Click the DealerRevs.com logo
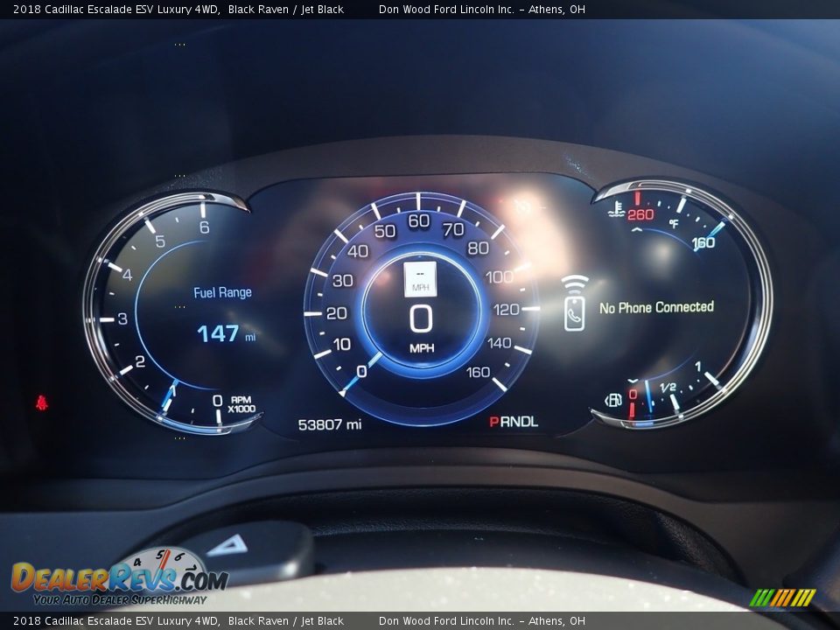 [x=118, y=579]
